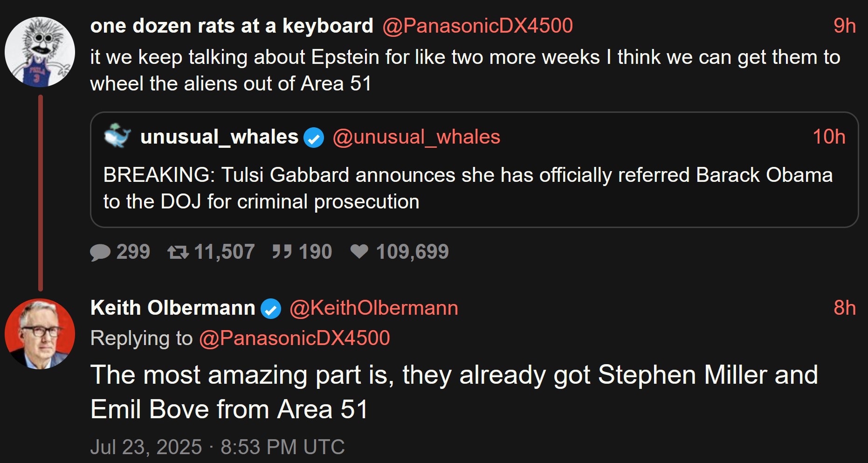868x463 pixels.
Task: Click the 10h quoted tweet timestamp
Action: click(x=828, y=137)
